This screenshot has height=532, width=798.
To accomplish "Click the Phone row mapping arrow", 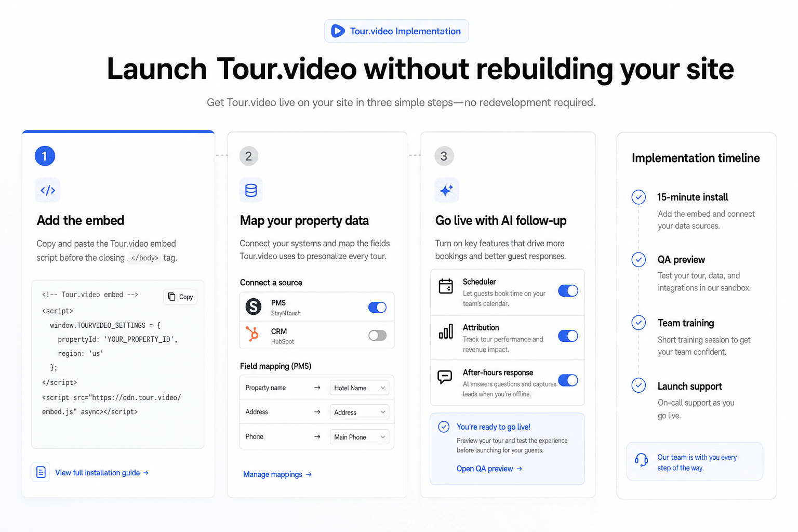I will (x=317, y=436).
